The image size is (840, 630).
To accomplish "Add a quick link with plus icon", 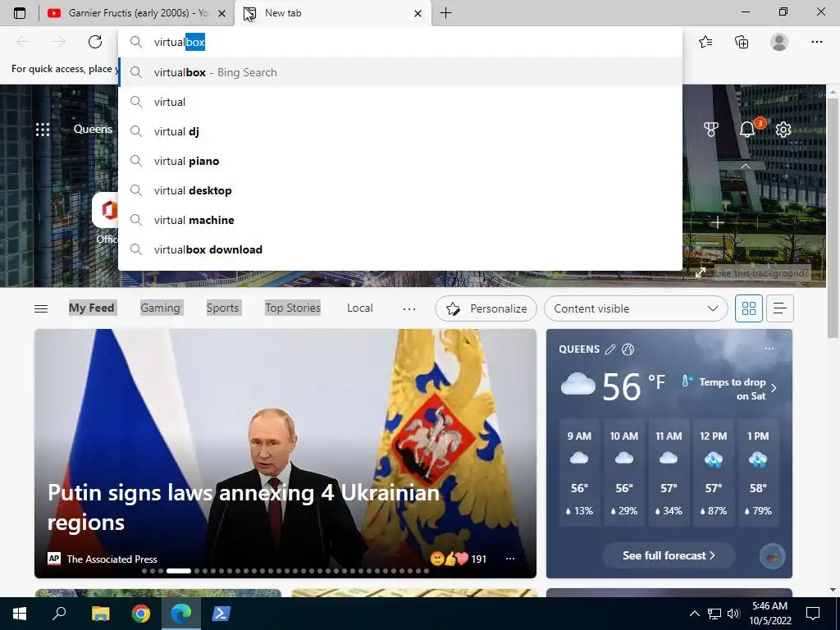I will (718, 221).
